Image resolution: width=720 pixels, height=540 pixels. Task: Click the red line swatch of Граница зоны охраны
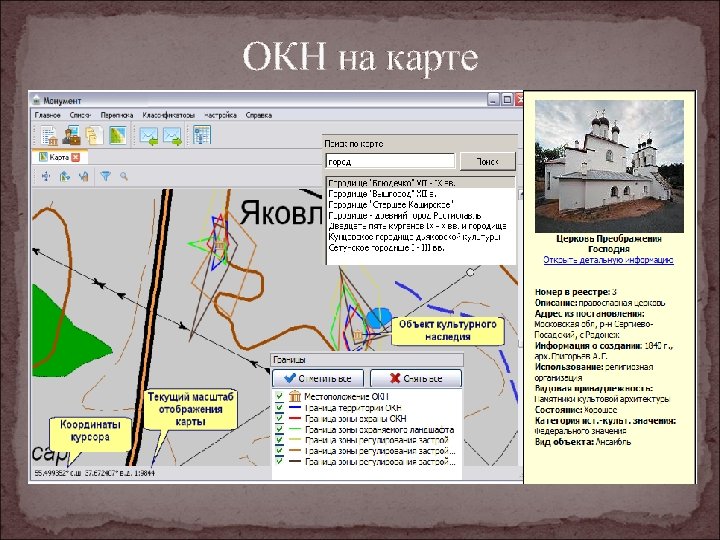point(295,418)
